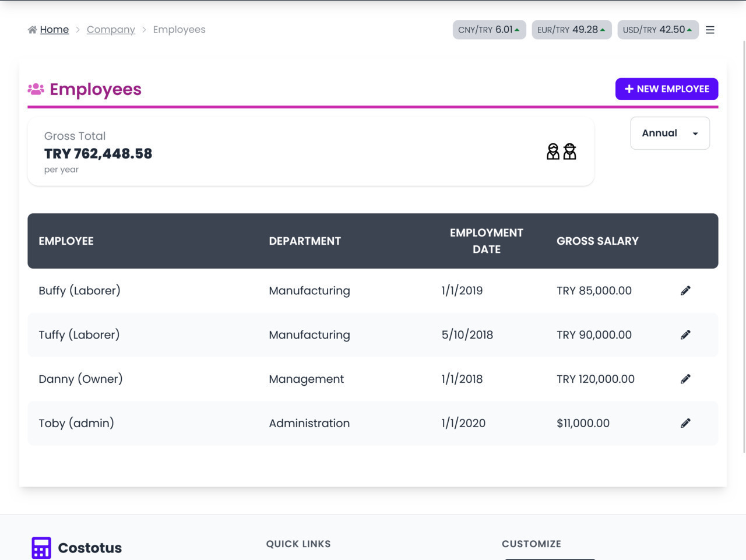Open the Annual period dropdown
Image resolution: width=746 pixels, height=560 pixels.
(670, 133)
